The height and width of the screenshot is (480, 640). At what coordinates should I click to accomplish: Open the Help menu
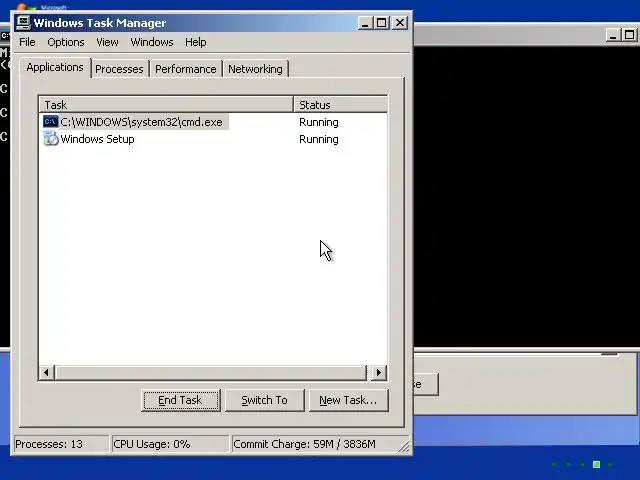[x=196, y=42]
